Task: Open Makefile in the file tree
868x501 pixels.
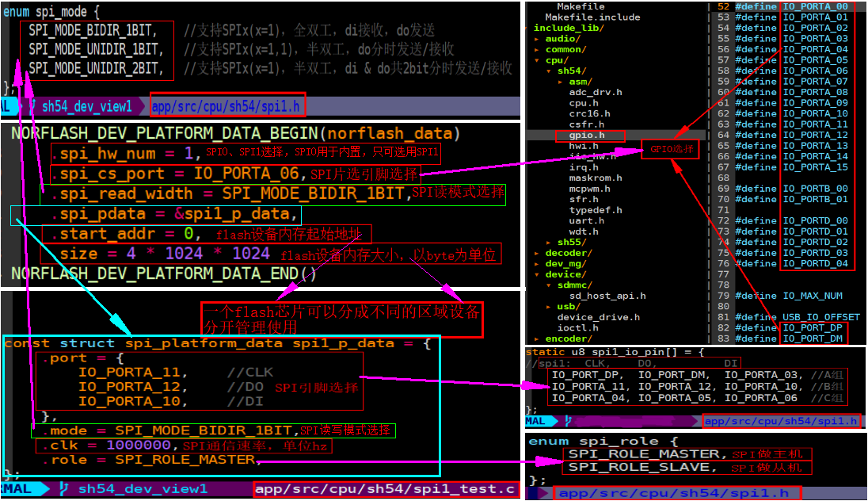Action: (x=581, y=6)
